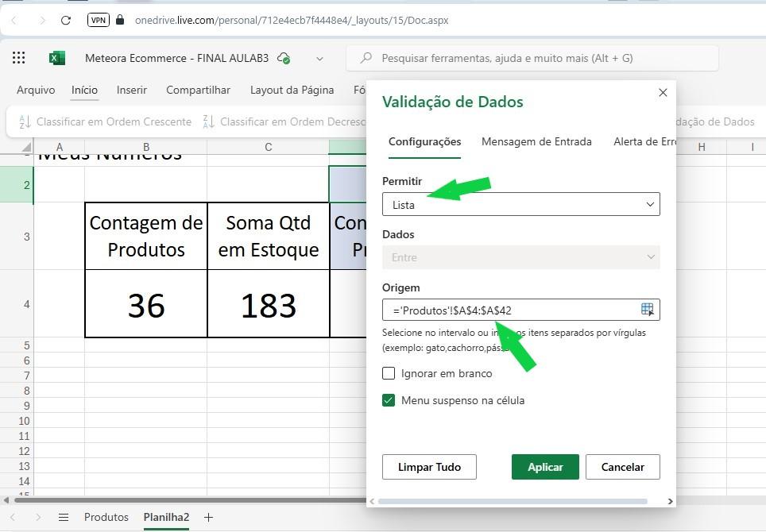The image size is (766, 532).
Task: Toggle the Ignorar em branco checkbox
Action: [389, 373]
